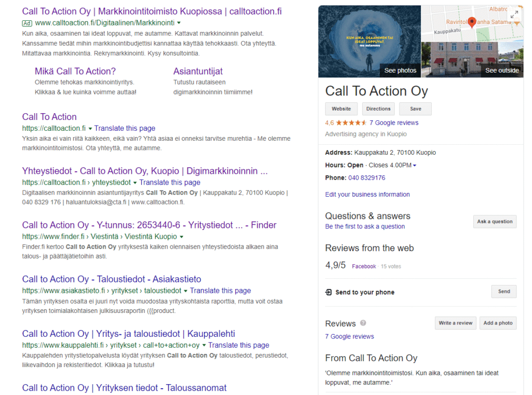Screen dimensions: 532x395
Task: Click the calltoaction.fi yhteystiedot green URL
Action: click(76, 182)
